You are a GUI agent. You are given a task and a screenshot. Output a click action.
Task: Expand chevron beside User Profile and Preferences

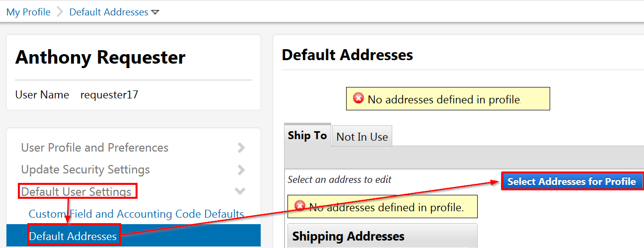[241, 148]
